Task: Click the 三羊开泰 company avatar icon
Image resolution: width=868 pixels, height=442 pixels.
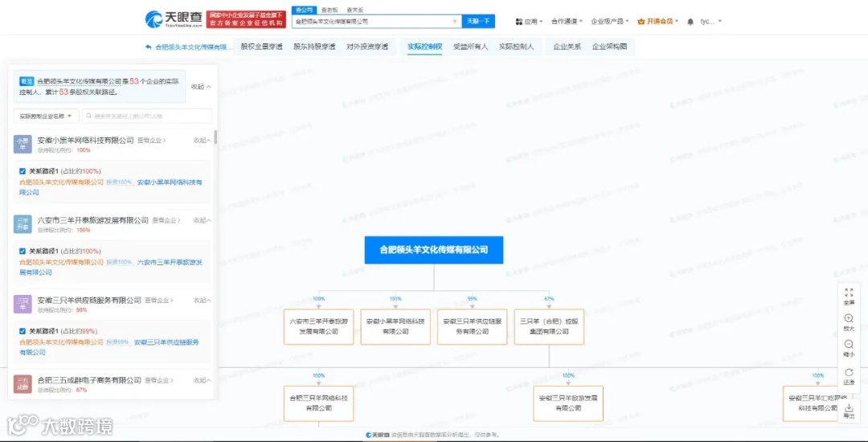Action: pyautogui.click(x=23, y=224)
